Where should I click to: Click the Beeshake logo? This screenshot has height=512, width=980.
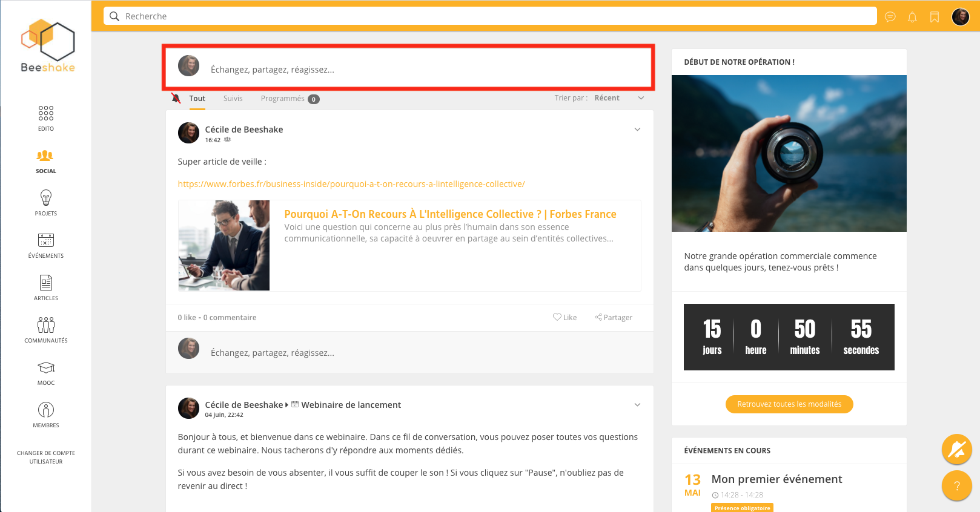click(x=48, y=46)
